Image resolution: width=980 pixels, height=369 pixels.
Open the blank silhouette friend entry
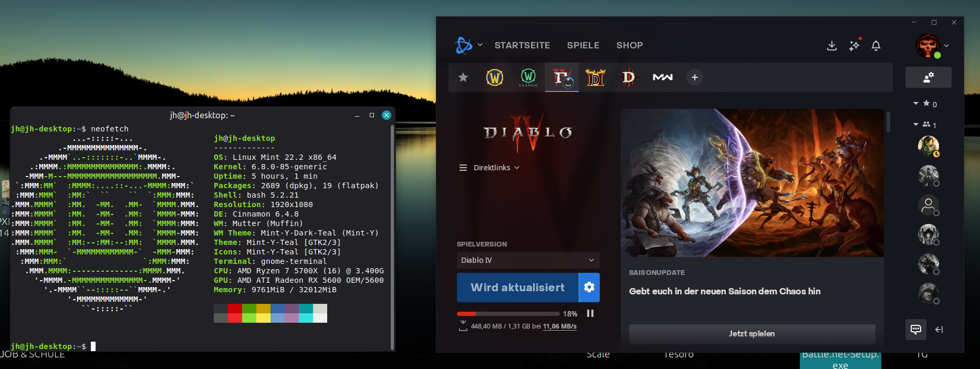tap(928, 205)
